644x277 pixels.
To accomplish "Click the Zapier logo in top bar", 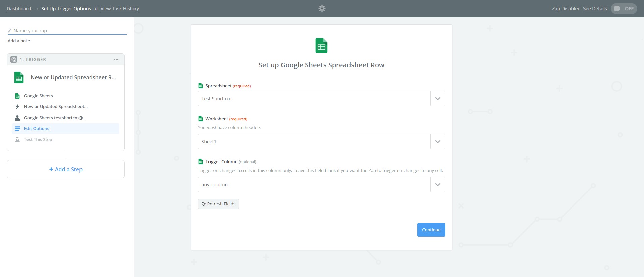I will [322, 8].
